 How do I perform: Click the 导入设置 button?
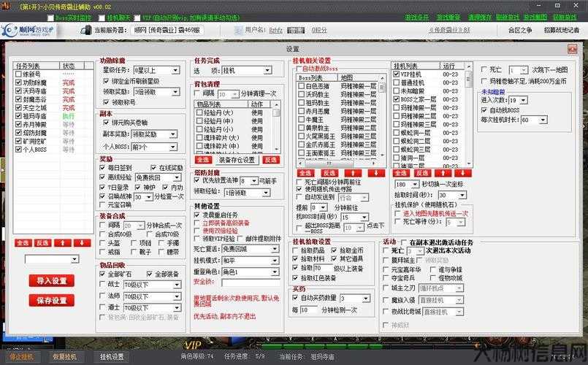(51, 280)
